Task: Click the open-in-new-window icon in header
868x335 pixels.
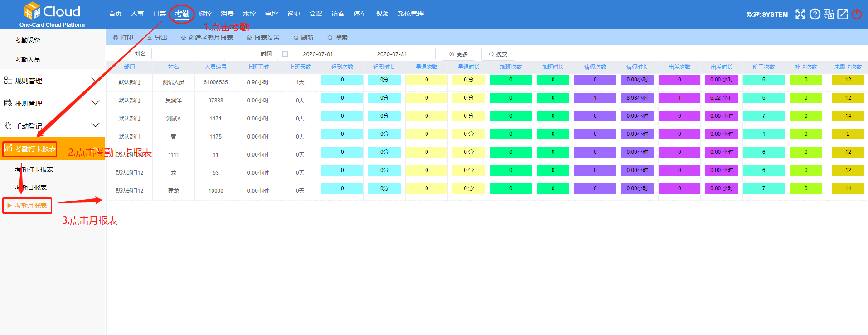Action: (x=843, y=14)
